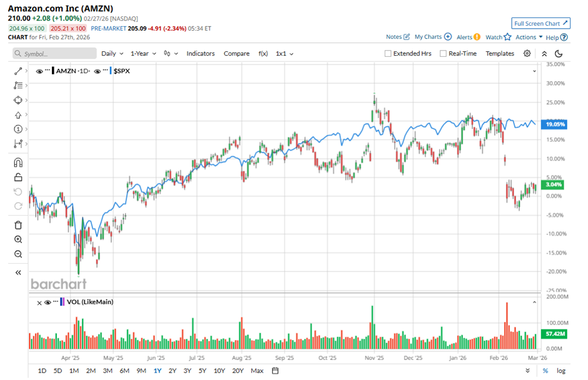This screenshot has height=380, width=588.
Task: Hide AMZN series with eye icon
Action: (x=39, y=71)
